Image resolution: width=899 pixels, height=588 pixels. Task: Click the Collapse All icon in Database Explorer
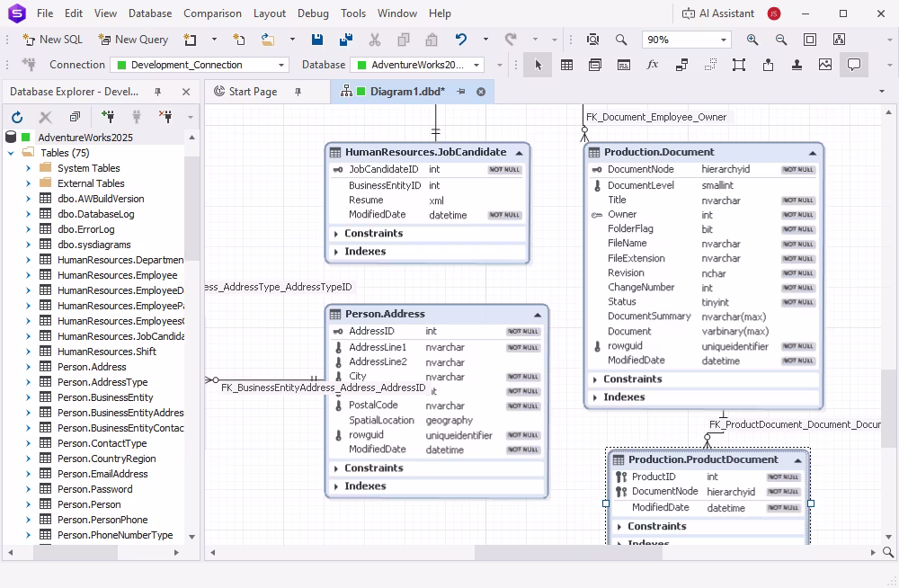pos(75,117)
